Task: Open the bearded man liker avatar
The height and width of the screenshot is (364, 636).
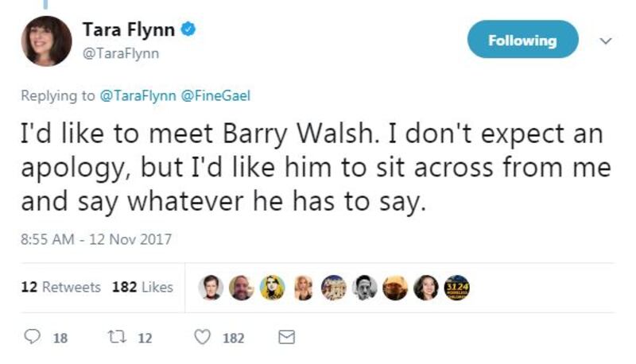Action: (x=242, y=287)
